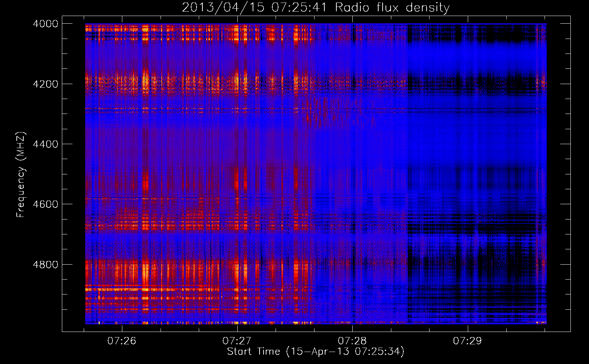Select the 4800 frequency axis label
This screenshot has width=589, height=364.
coord(46,265)
